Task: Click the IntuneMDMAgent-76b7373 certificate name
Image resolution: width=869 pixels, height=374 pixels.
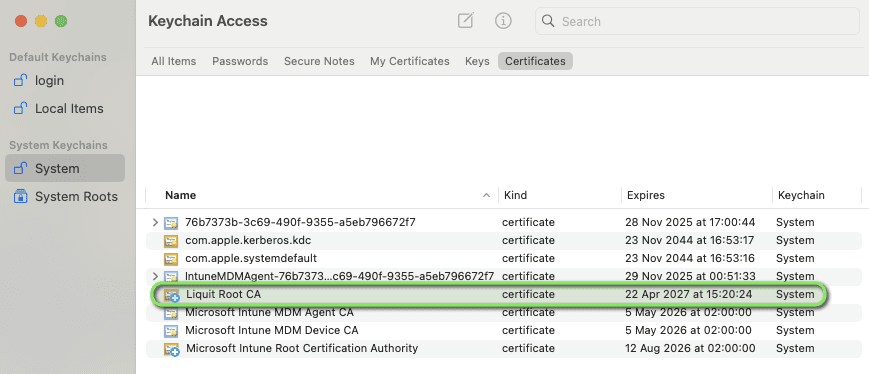Action: 339,276
